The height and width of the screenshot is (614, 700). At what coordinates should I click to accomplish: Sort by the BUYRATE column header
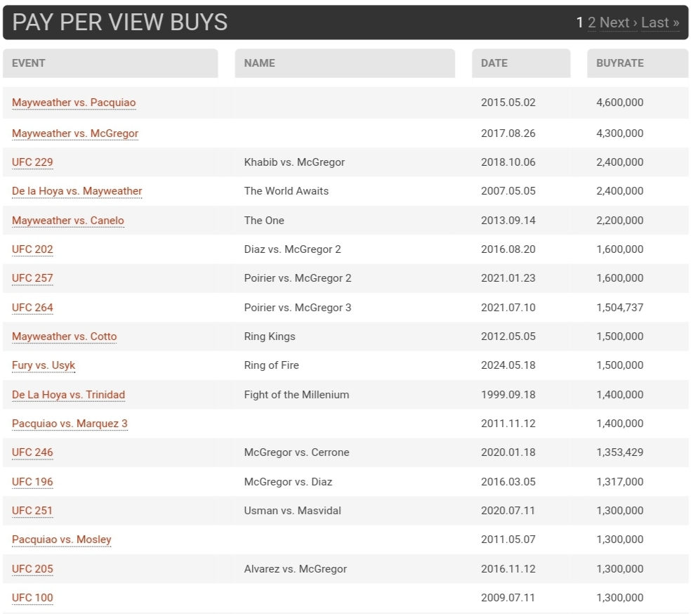point(620,63)
